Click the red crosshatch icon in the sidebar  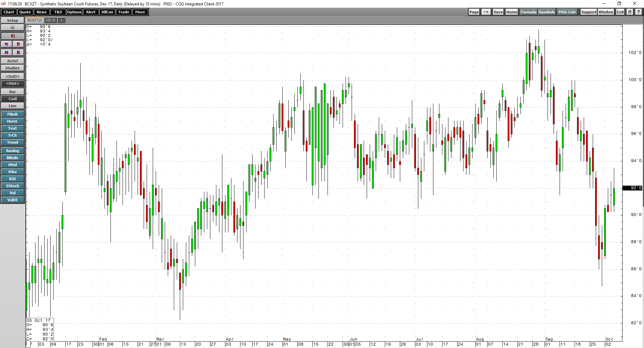[x=6, y=52]
